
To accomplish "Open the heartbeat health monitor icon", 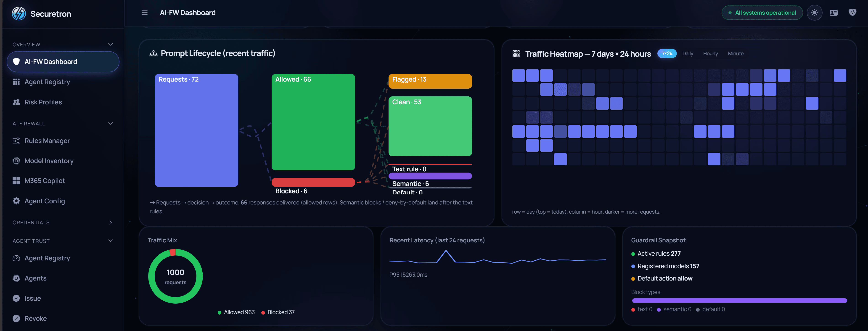I will click(852, 13).
